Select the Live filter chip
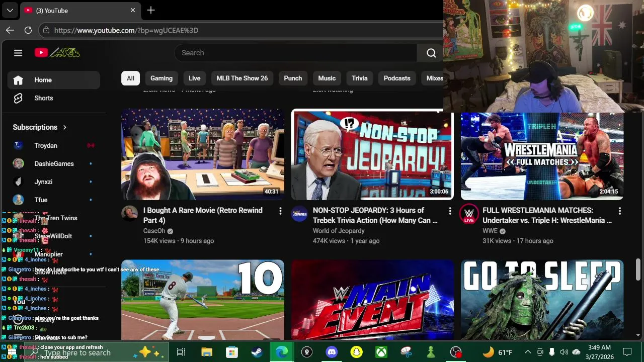The width and height of the screenshot is (644, 362). (x=195, y=78)
